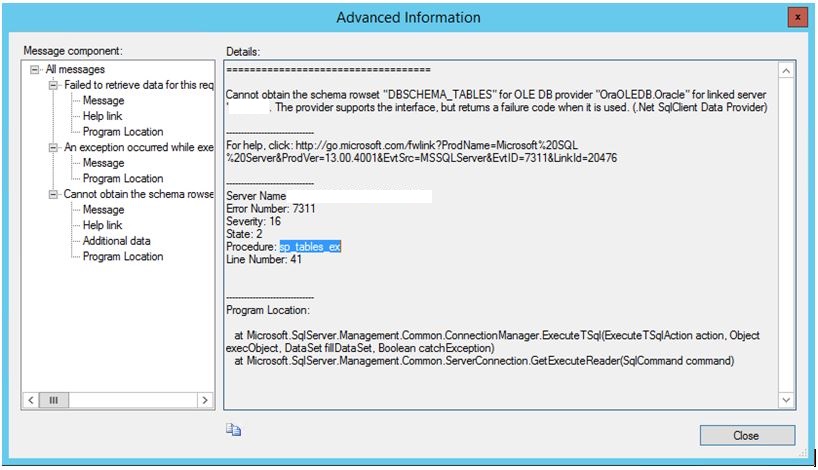
Task: Click the 'Line Number: 41' line
Action: tap(264, 259)
